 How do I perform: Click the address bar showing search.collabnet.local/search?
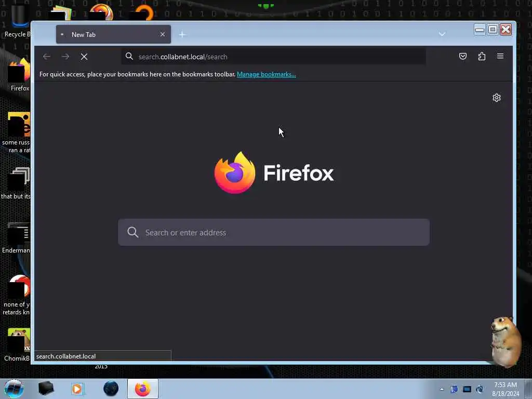click(x=273, y=57)
